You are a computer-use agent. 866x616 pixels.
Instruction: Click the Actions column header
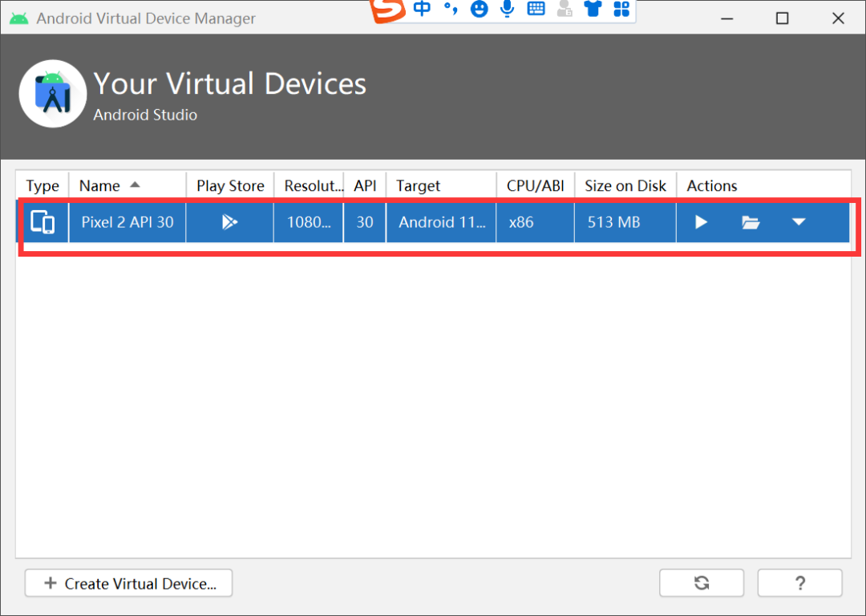coord(764,185)
